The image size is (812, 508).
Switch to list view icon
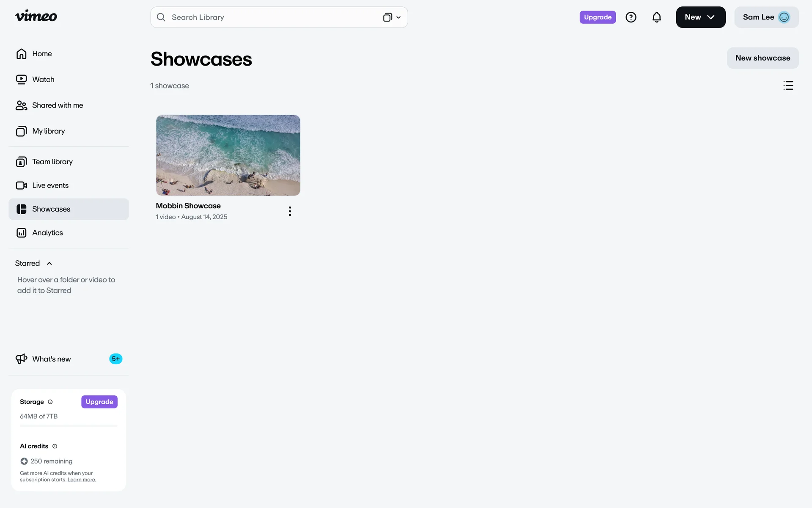[x=788, y=86]
